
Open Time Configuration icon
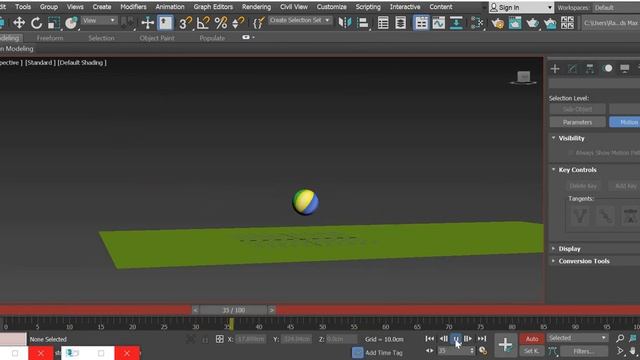(483, 351)
